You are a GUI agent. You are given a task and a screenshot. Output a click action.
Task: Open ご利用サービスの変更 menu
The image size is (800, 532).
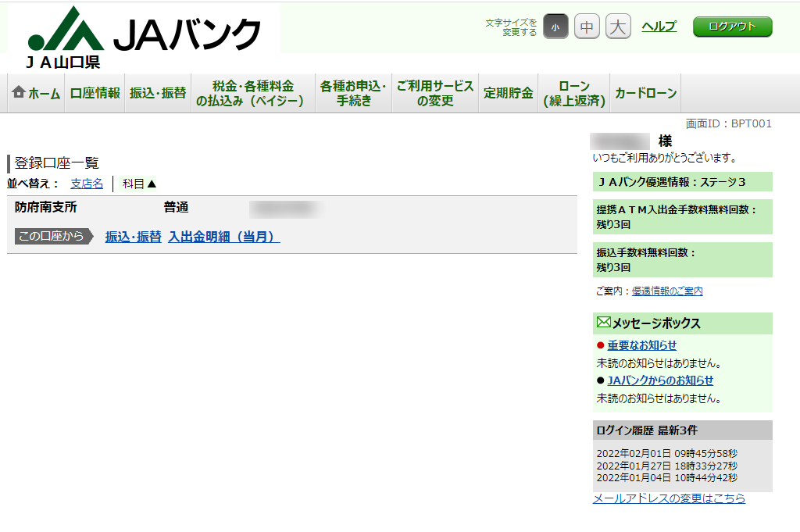click(435, 93)
